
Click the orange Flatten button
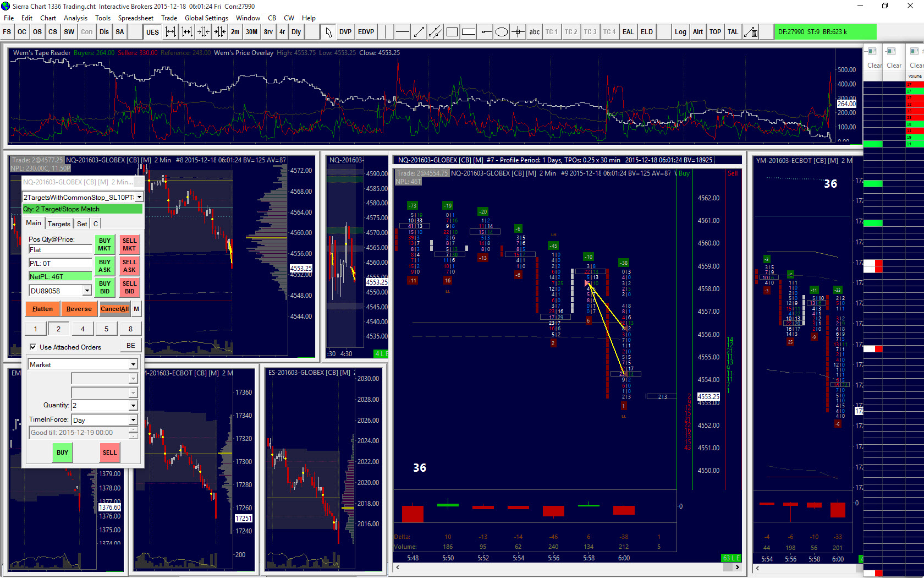coord(42,309)
